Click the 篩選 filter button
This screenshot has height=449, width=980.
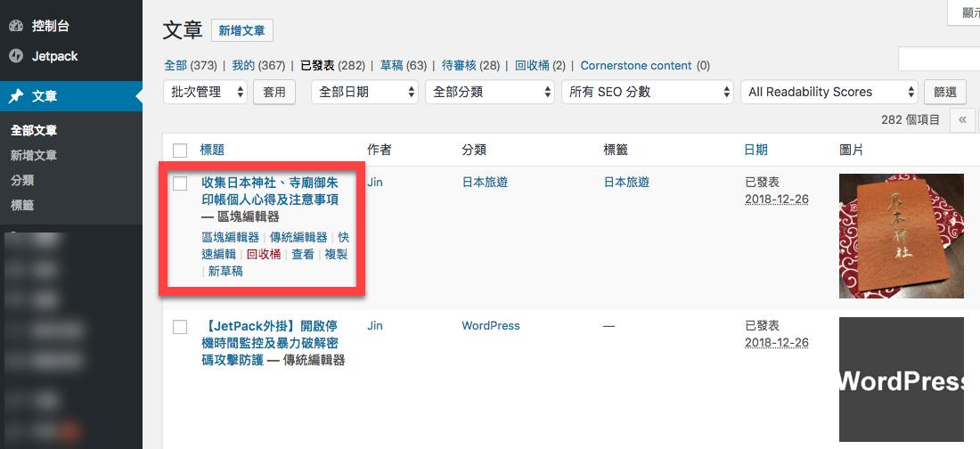945,92
